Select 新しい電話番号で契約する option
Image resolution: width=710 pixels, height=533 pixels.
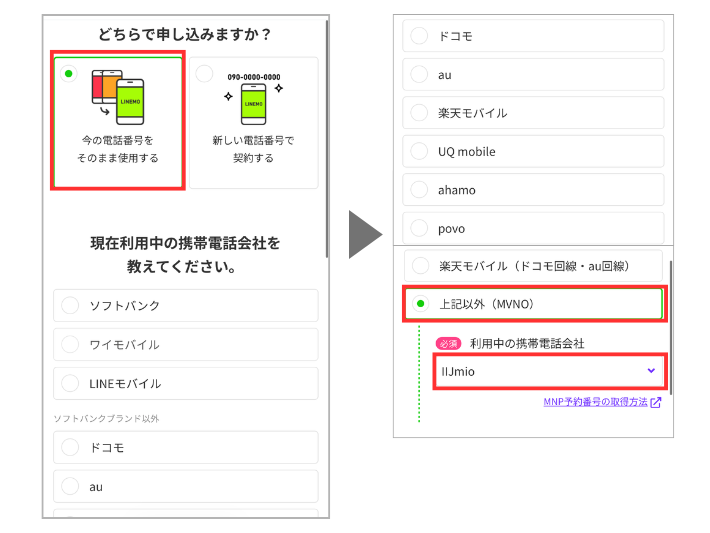254,122
